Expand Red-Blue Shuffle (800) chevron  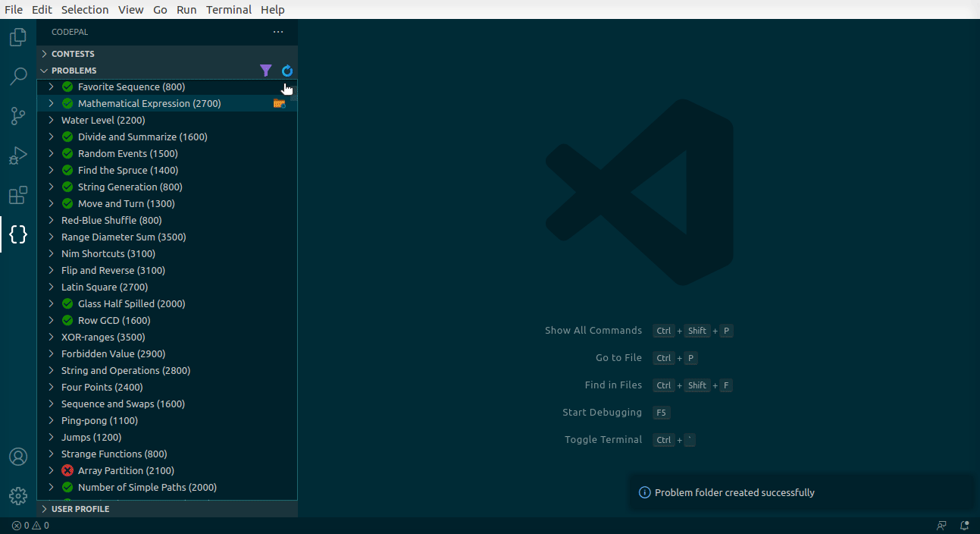51,220
